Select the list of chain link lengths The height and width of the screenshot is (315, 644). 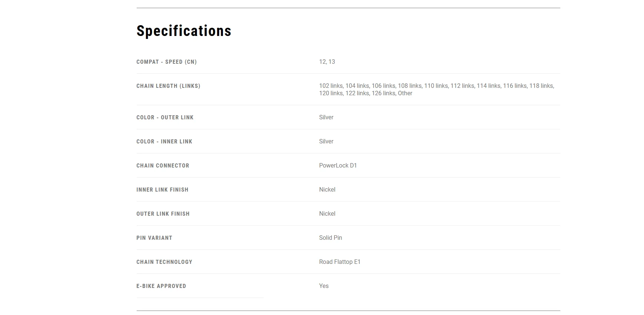(x=437, y=90)
